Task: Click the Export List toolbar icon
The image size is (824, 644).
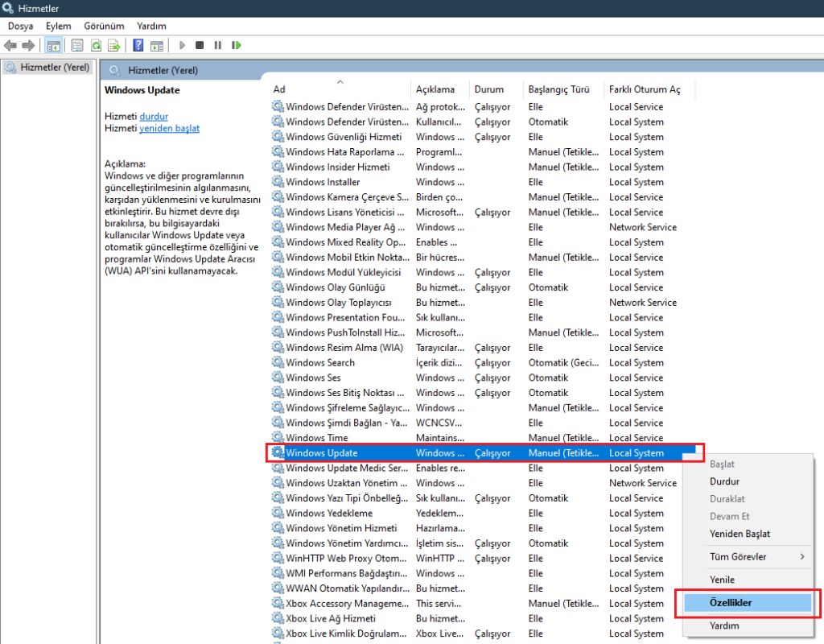Action: pos(114,46)
